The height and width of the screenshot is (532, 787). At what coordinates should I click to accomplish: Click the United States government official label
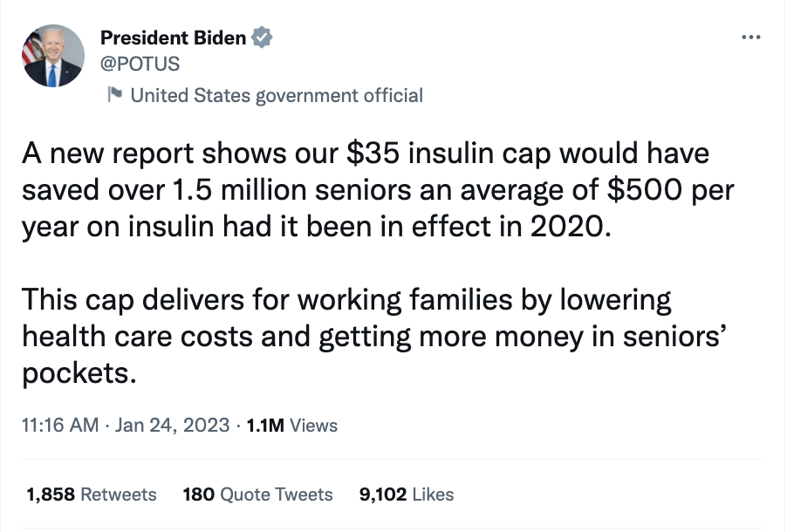tap(277, 95)
